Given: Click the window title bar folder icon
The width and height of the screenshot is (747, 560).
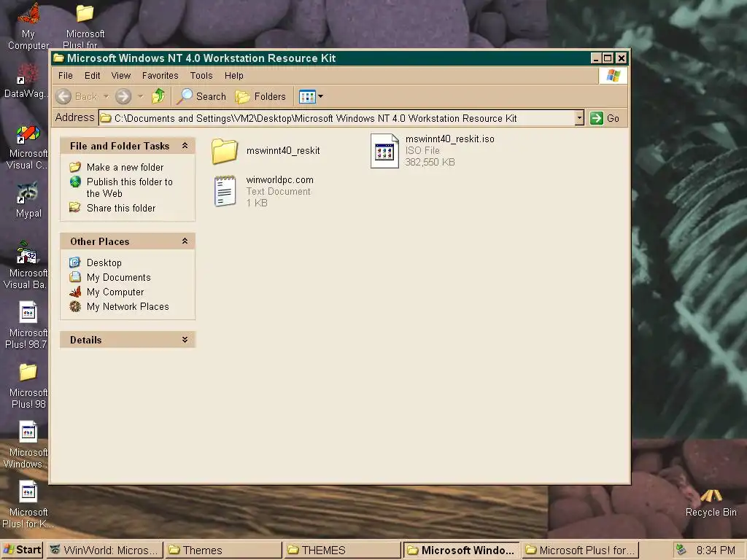Looking at the screenshot, I should point(58,58).
